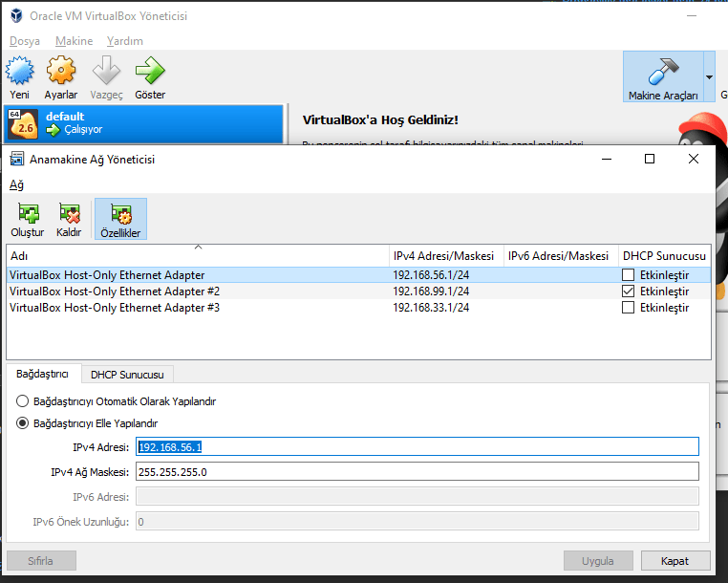Click the default VM OS icon
Image resolution: width=728 pixels, height=583 pixels.
click(23, 124)
